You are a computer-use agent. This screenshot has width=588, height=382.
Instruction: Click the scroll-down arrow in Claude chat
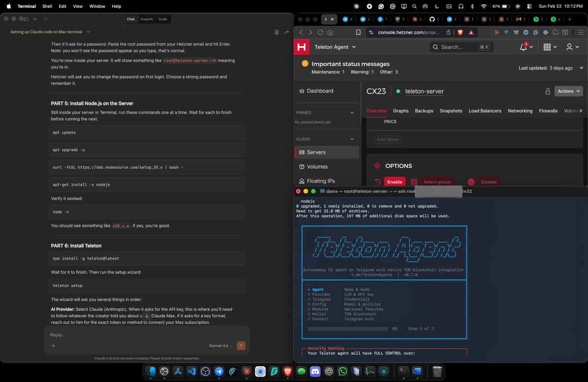pyautogui.click(x=147, y=316)
